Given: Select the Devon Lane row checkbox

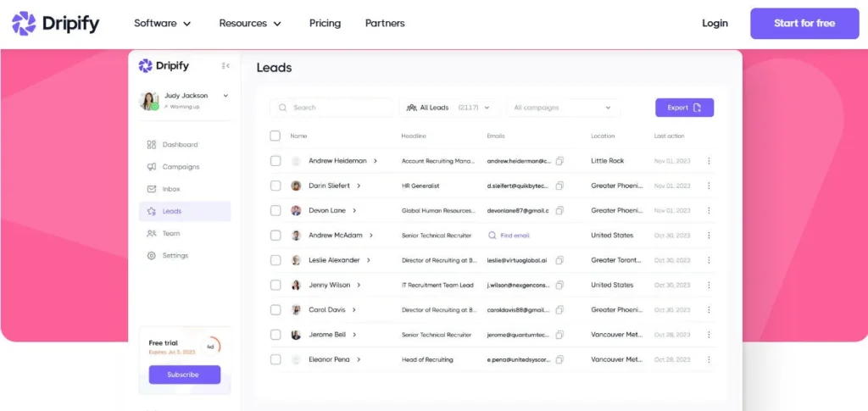Looking at the screenshot, I should tap(275, 211).
